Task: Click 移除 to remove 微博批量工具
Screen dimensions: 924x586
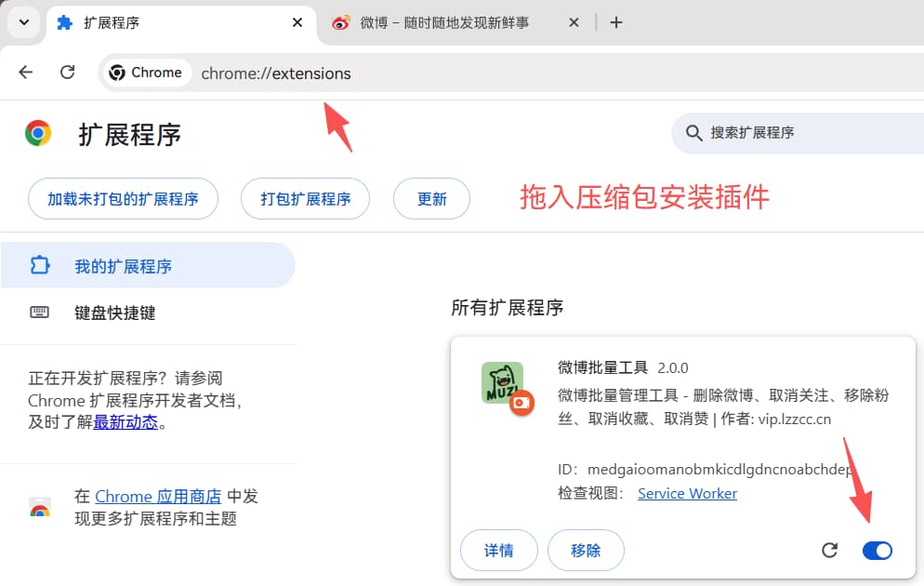Action: point(586,550)
